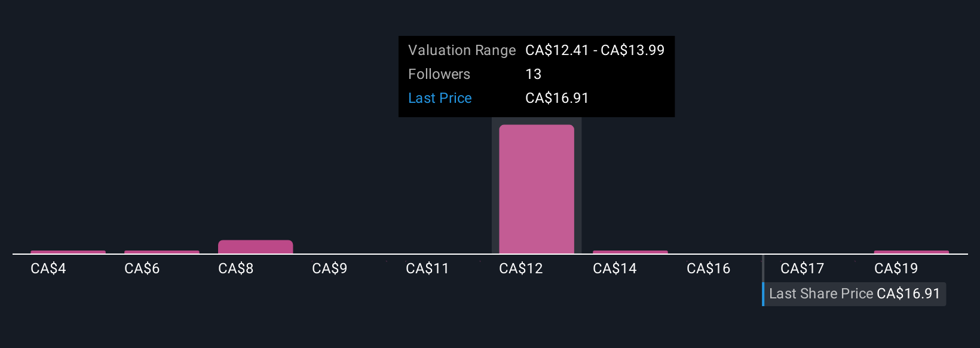Click the Last Share Price CA$16.91 label
980x348 pixels.
[x=855, y=294]
